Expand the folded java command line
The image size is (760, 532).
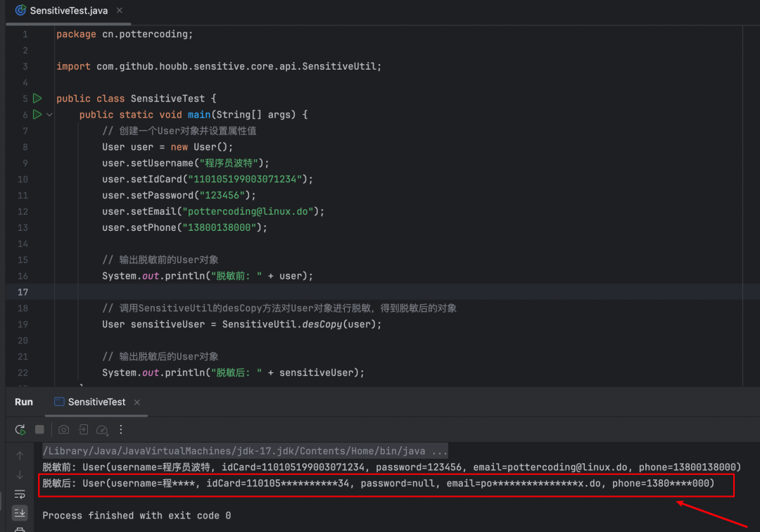point(245,451)
